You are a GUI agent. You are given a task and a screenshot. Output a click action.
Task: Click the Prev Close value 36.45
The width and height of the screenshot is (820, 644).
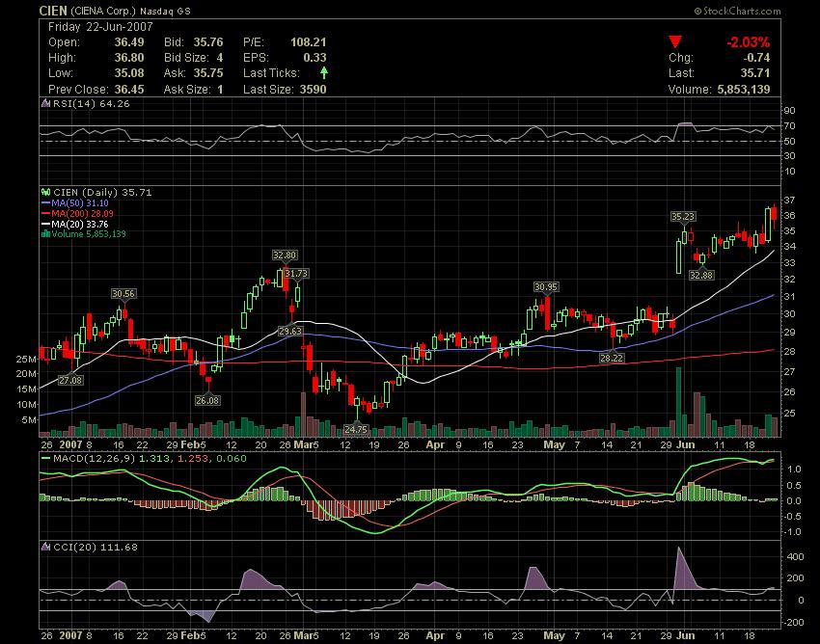click(129, 89)
